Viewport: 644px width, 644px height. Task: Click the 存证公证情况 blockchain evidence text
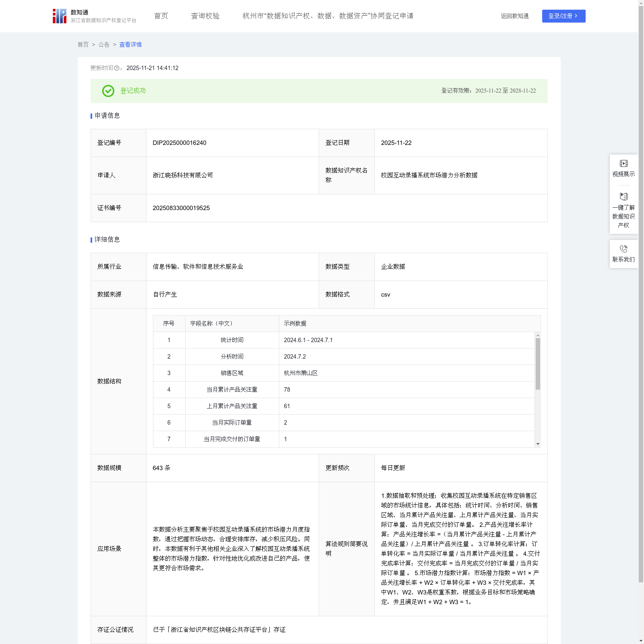click(219, 630)
